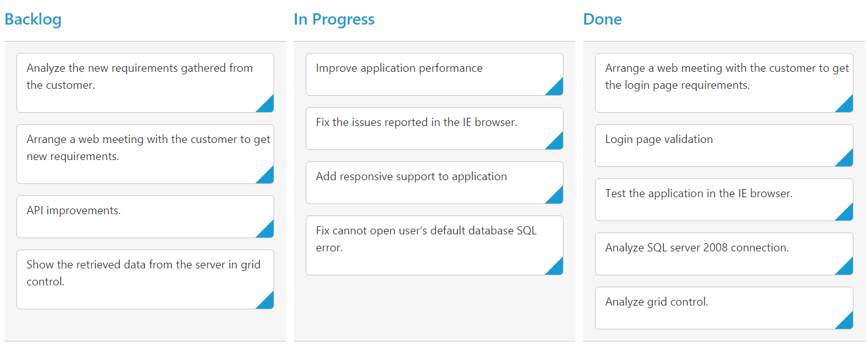Click corner triangle on 'Show the retrieved data' card
Viewport: 868px width, 344px height.
(267, 302)
